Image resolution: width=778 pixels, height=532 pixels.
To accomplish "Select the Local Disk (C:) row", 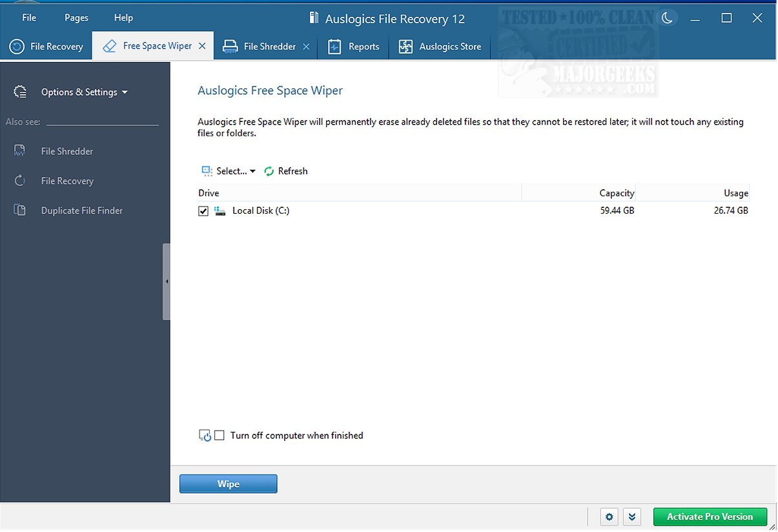I will pos(473,210).
